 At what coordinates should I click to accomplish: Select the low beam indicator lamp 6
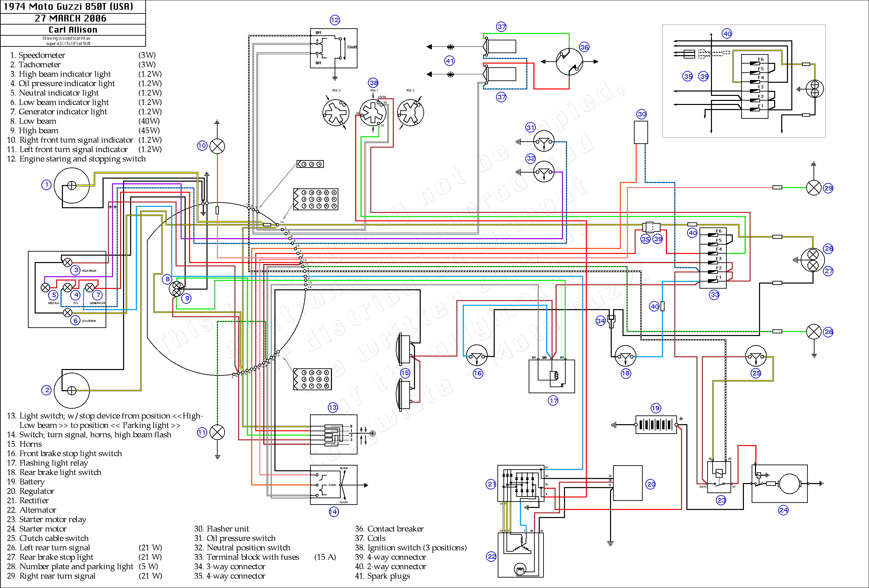tap(67, 312)
